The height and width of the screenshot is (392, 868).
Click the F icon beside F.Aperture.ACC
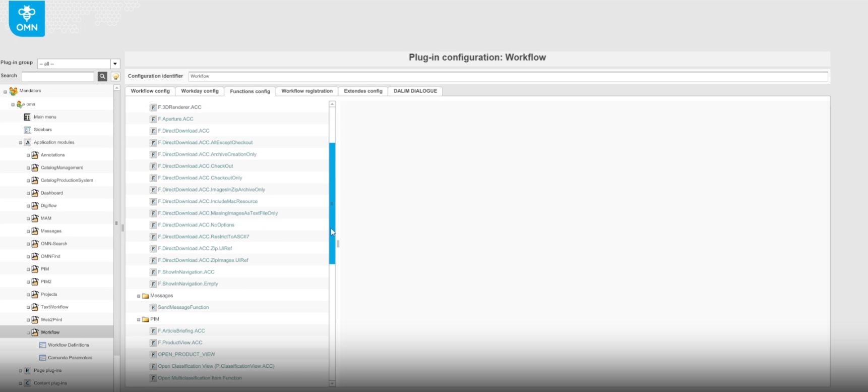(153, 119)
